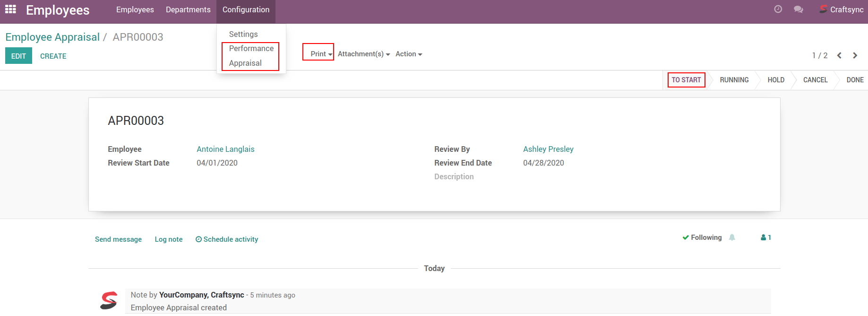Set appraisal status to Running
The height and width of the screenshot is (316, 868).
pos(734,80)
